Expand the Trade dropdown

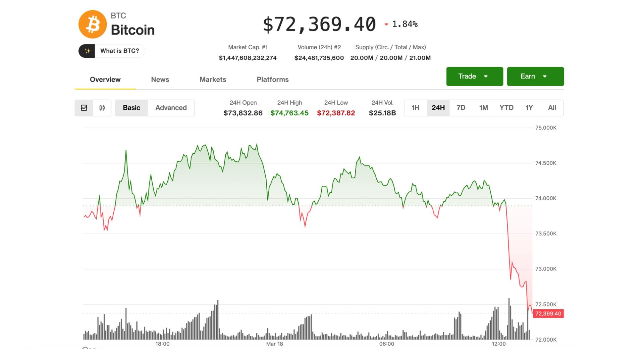474,76
